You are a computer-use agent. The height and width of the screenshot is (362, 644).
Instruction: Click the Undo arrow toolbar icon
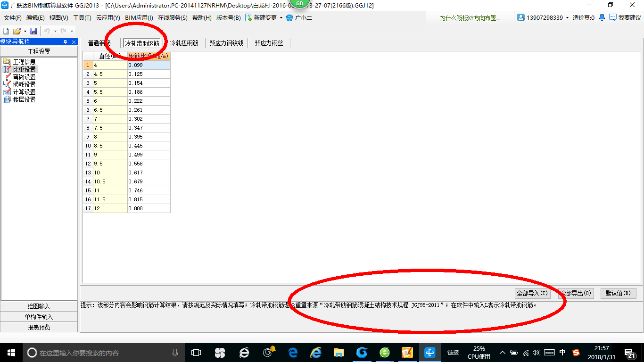(47, 31)
